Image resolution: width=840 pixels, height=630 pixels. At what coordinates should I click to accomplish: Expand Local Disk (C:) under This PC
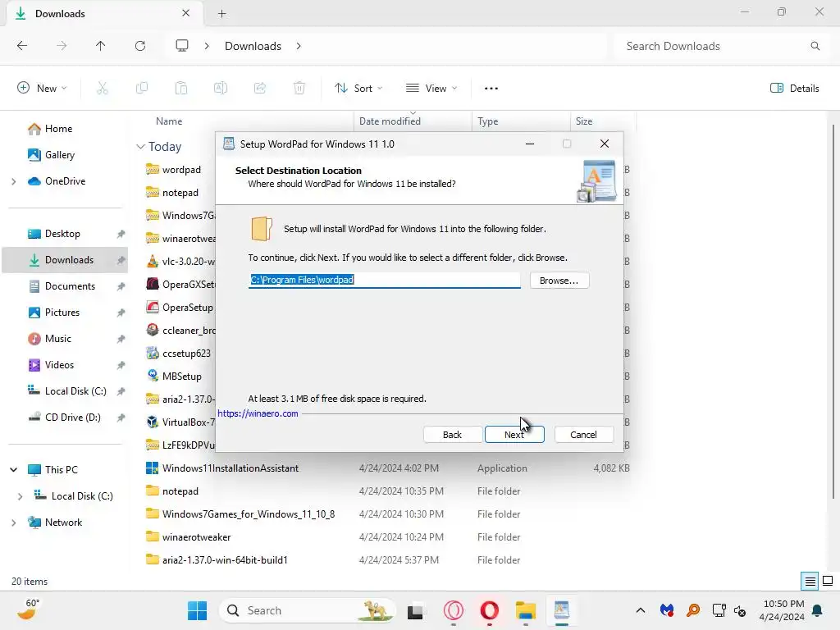pyautogui.click(x=21, y=496)
